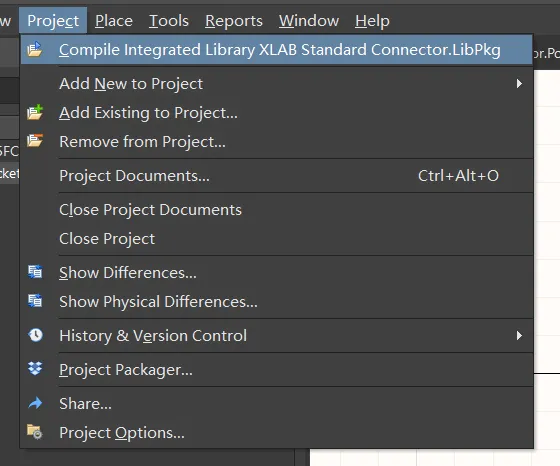The image size is (560, 466).
Task: Select the Close Project entry
Action: [x=277, y=239]
